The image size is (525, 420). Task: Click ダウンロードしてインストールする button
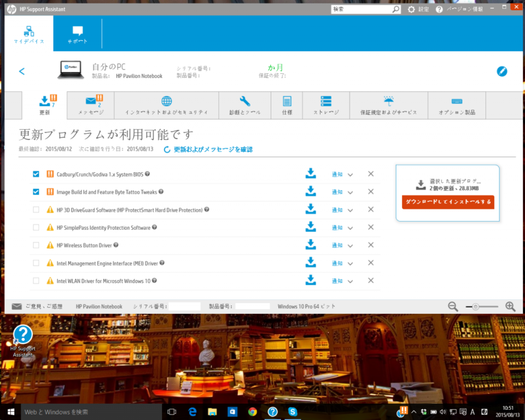[448, 202]
